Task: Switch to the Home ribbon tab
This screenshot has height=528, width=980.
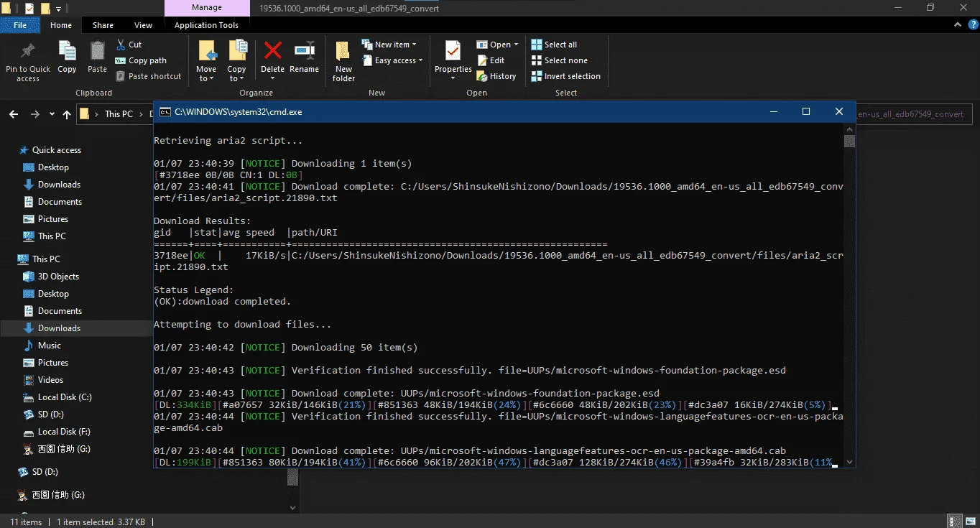Action: pyautogui.click(x=61, y=25)
